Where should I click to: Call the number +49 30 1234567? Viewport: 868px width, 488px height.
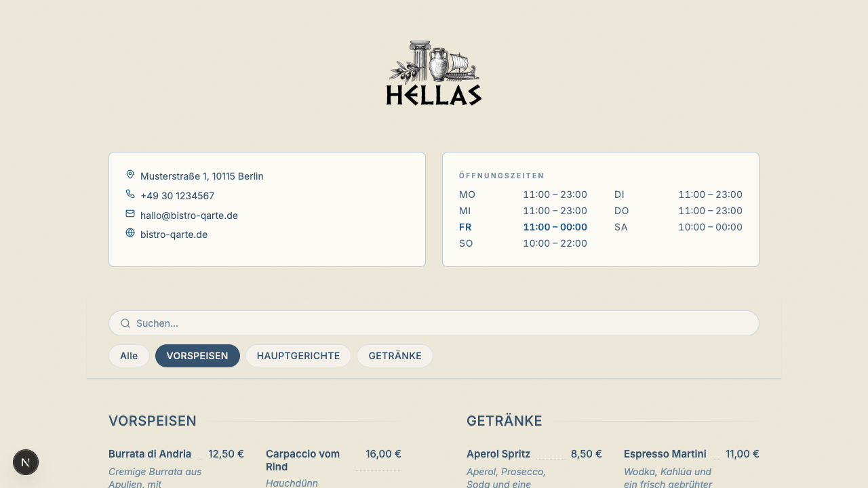click(x=177, y=196)
